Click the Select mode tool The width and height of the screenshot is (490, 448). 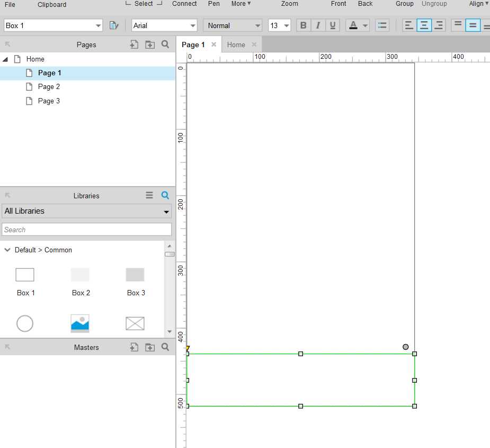(144, 4)
